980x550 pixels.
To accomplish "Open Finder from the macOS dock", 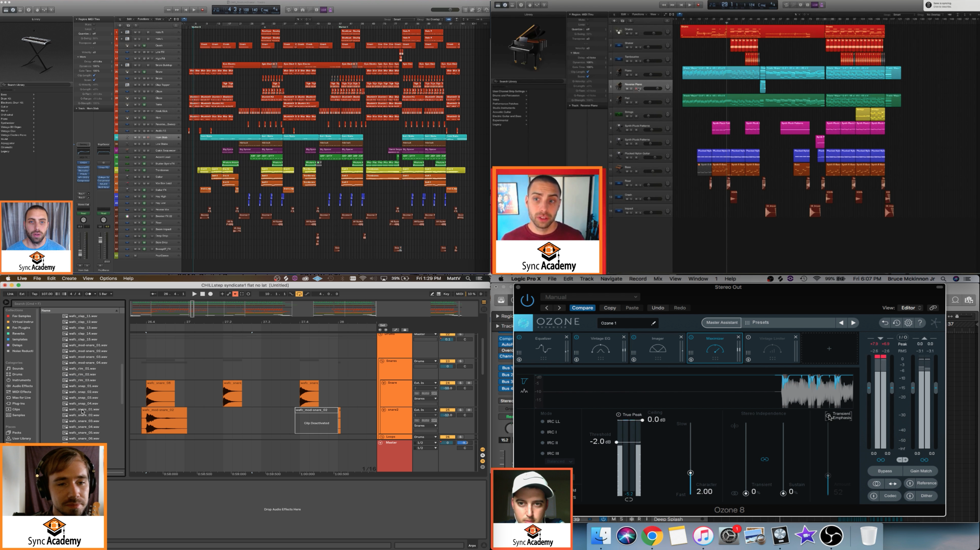I will [601, 536].
